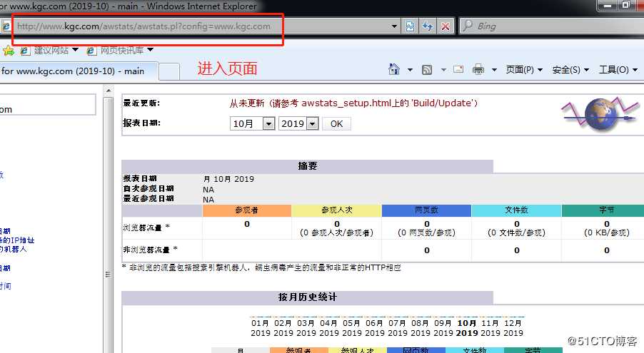Click the red stop loading icon
644x353 pixels.
pos(446,26)
